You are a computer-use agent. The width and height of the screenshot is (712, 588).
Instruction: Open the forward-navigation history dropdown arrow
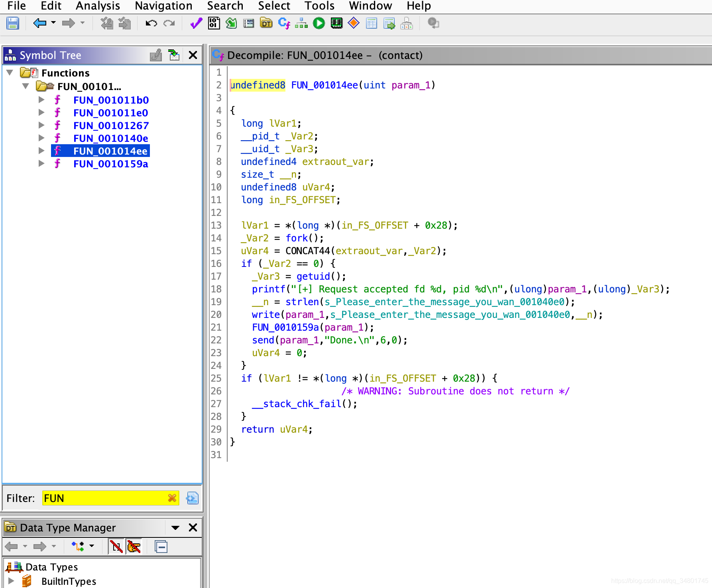pyautogui.click(x=83, y=23)
